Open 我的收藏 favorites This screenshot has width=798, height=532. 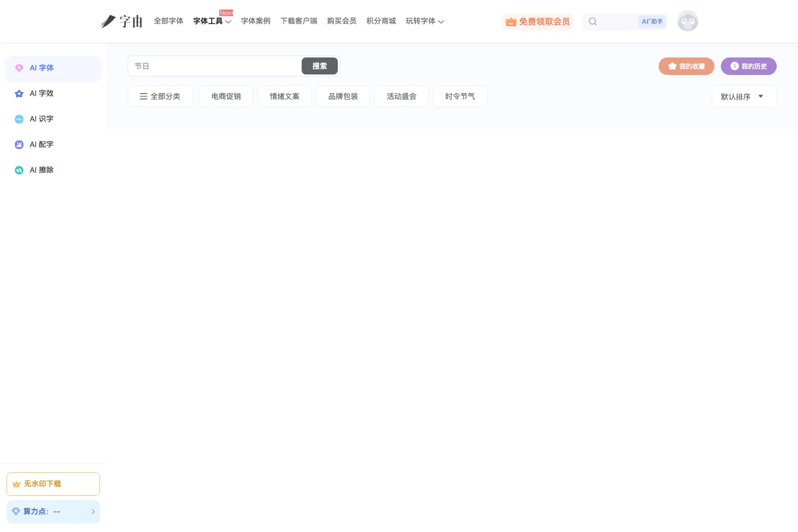(686, 66)
